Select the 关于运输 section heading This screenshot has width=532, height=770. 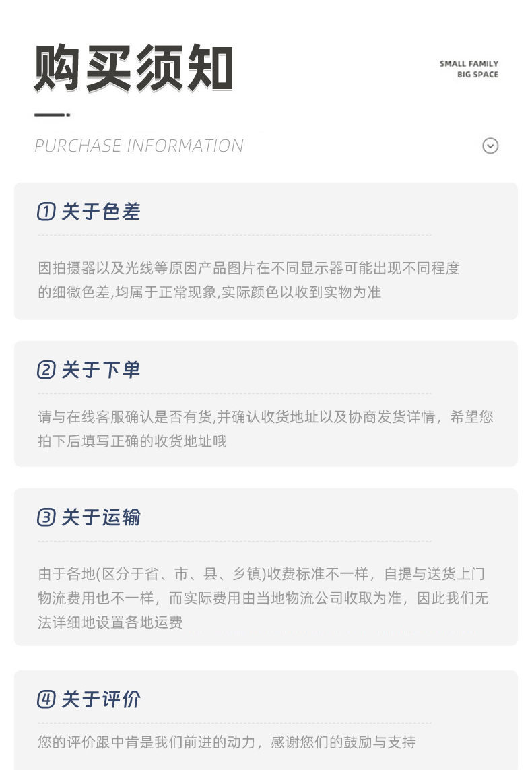101,517
